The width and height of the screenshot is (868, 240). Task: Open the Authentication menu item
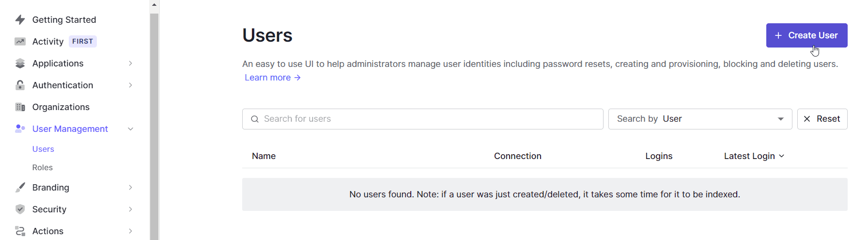pyautogui.click(x=63, y=85)
